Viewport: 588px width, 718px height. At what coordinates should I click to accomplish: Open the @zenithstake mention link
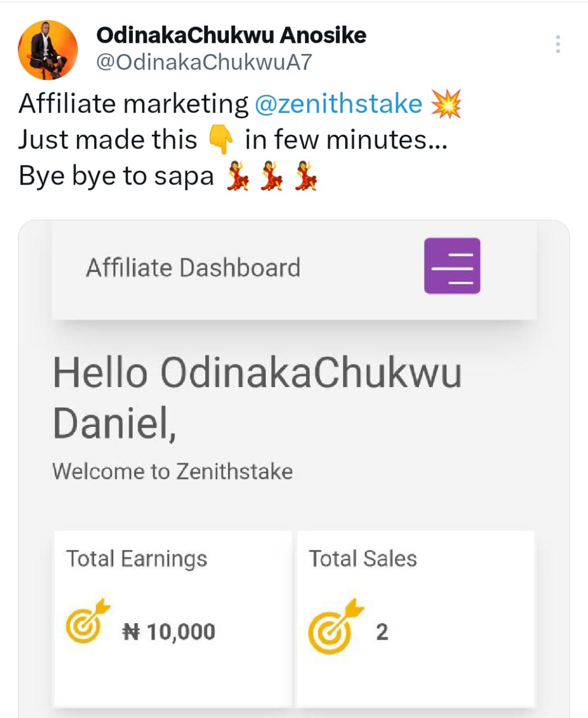338,104
